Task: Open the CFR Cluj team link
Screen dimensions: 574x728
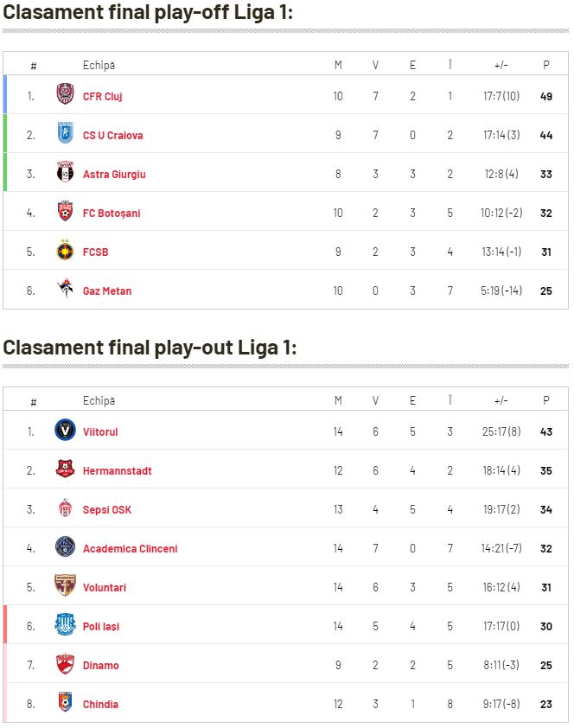Action: (103, 97)
